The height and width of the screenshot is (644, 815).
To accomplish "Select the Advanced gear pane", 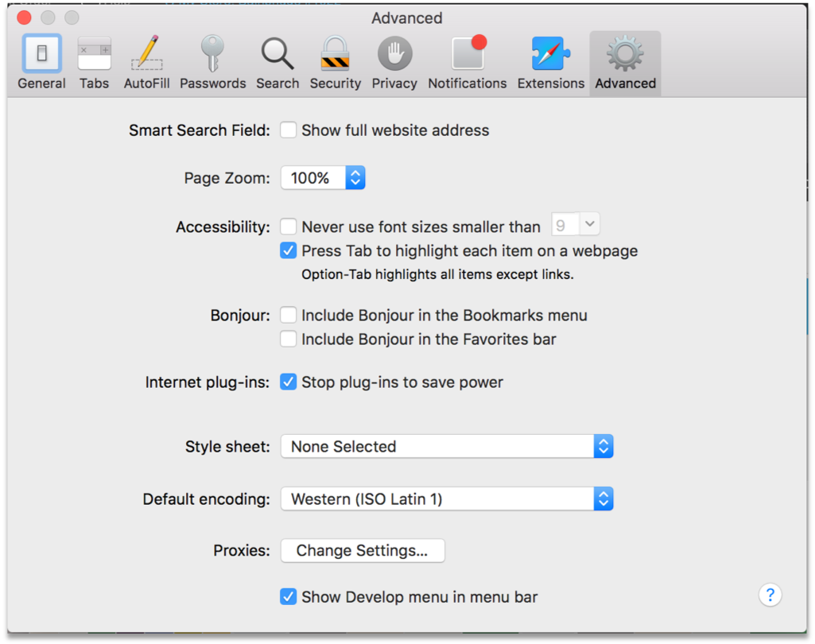I will (625, 63).
